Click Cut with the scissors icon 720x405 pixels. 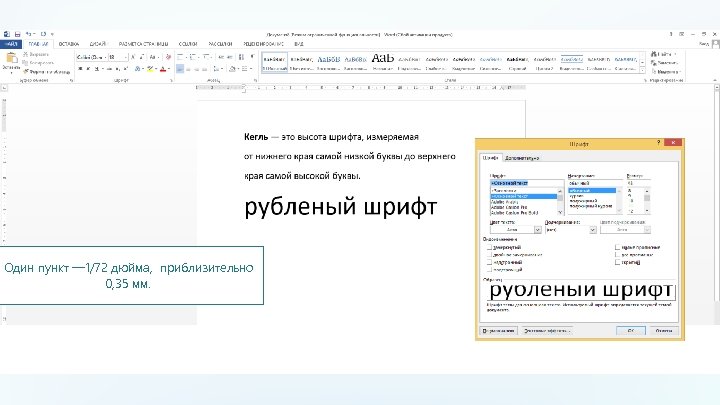point(36,54)
